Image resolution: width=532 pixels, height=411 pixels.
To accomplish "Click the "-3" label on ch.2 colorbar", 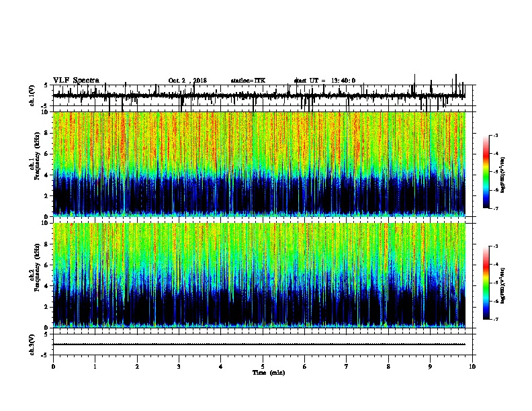I will 496,246.
